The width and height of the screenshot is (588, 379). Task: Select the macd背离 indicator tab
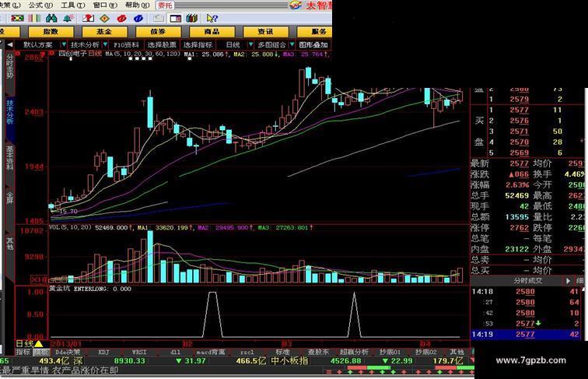click(x=211, y=352)
